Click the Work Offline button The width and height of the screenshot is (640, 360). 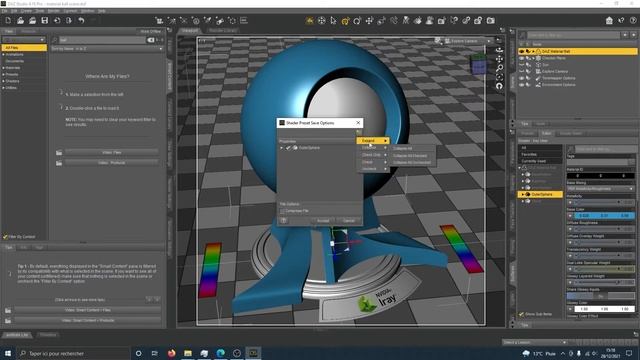pyautogui.click(x=150, y=31)
